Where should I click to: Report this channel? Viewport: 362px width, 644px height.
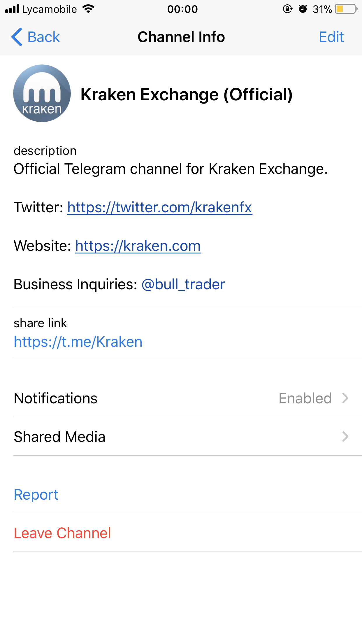click(x=36, y=495)
